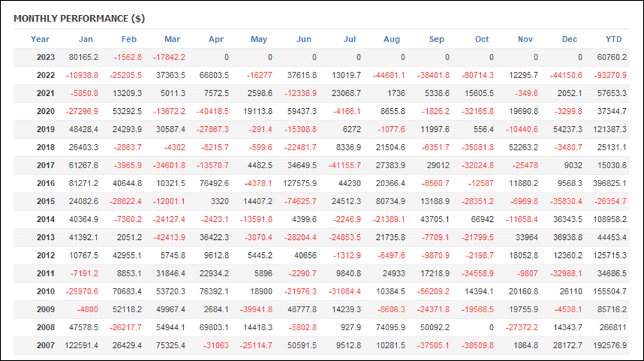This screenshot has height=361, width=644.
Task: Select the Jun column header
Action: click(303, 39)
